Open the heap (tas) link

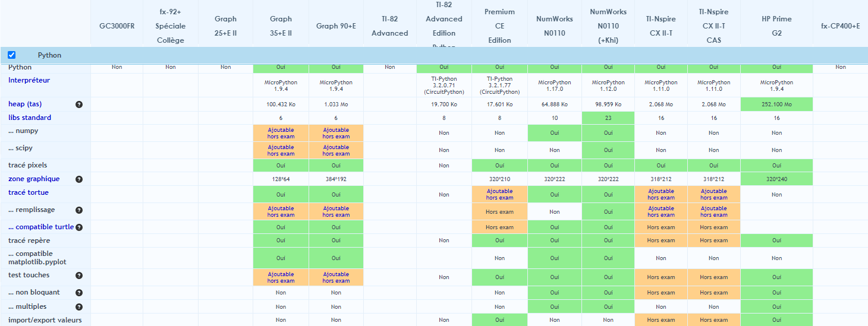click(25, 105)
